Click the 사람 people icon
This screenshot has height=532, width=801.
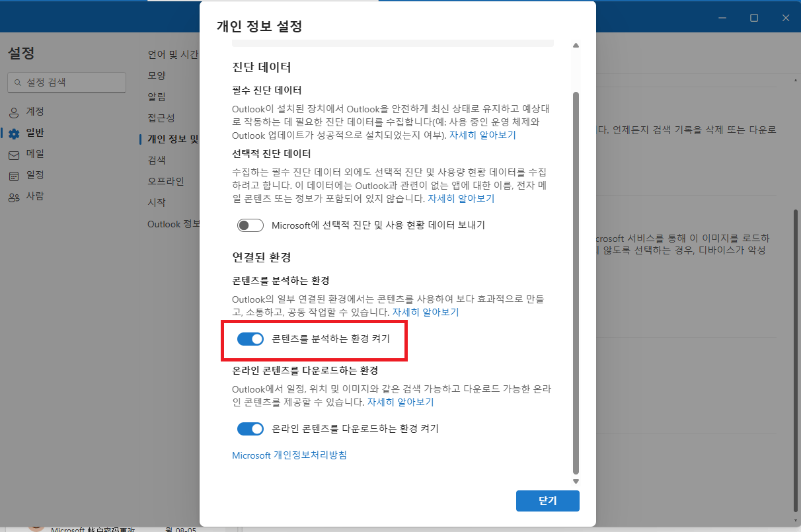pyautogui.click(x=14, y=197)
